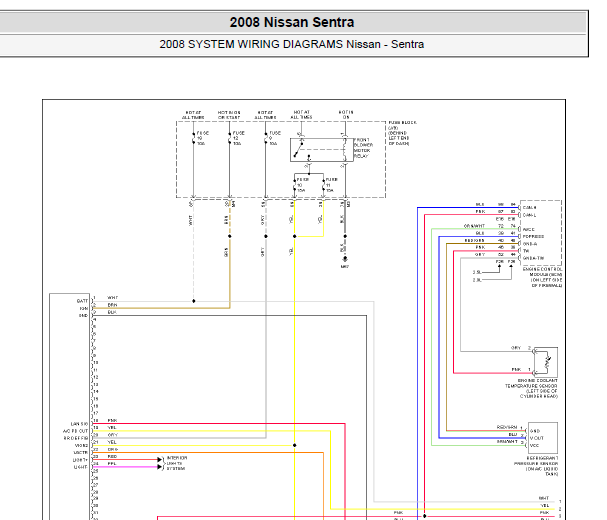Click the 'GND-A-TW' terminal label

pos(533,258)
